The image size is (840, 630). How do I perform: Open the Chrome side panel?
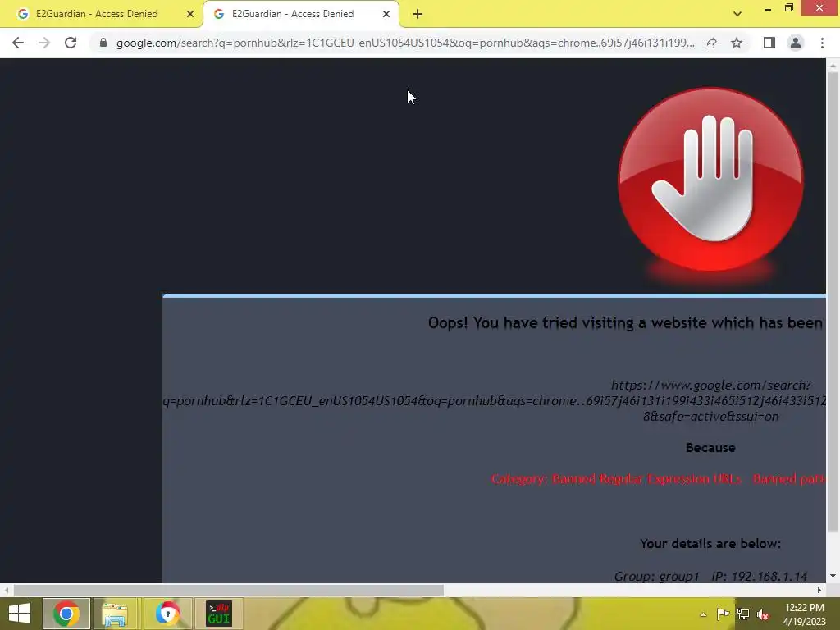click(769, 43)
